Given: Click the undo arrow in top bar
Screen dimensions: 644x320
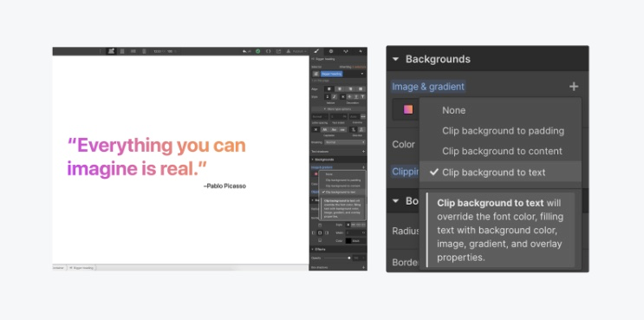Looking at the screenshot, I should tap(244, 51).
